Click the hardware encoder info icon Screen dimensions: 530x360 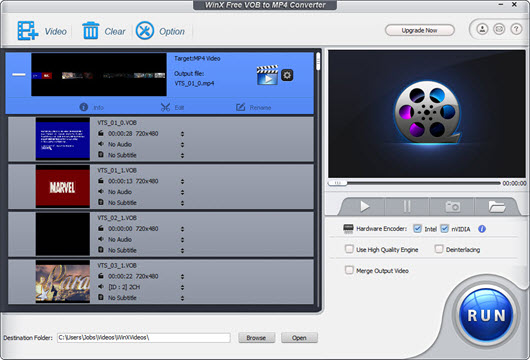pyautogui.click(x=482, y=229)
